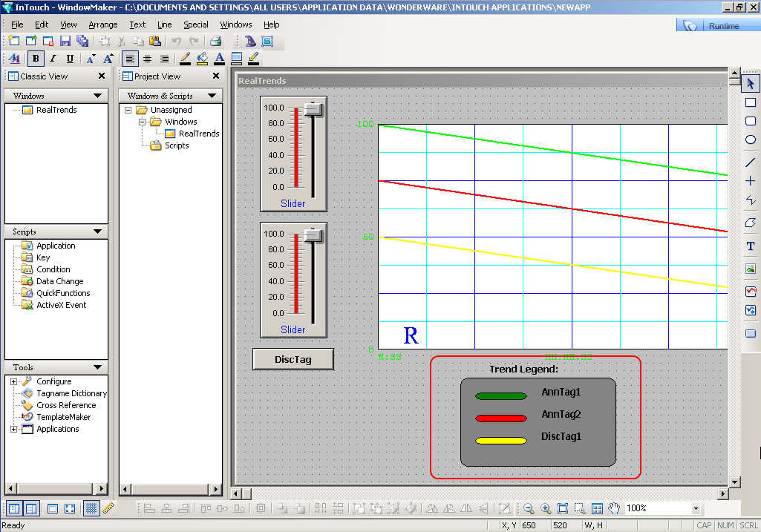Toggle Bold text formatting

pyautogui.click(x=36, y=59)
